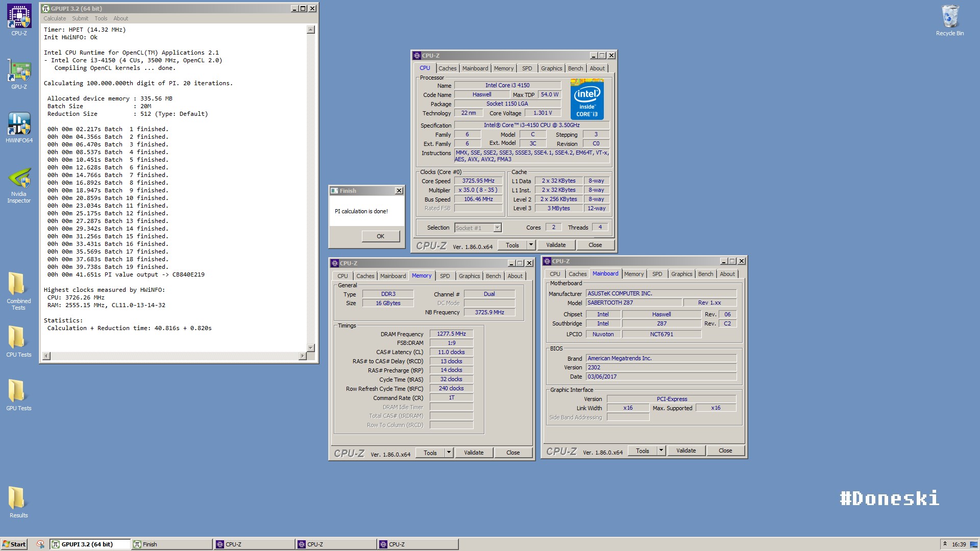Screen dimensions: 980x551
Task: Open the Results folder on desktop
Action: [x=18, y=502]
